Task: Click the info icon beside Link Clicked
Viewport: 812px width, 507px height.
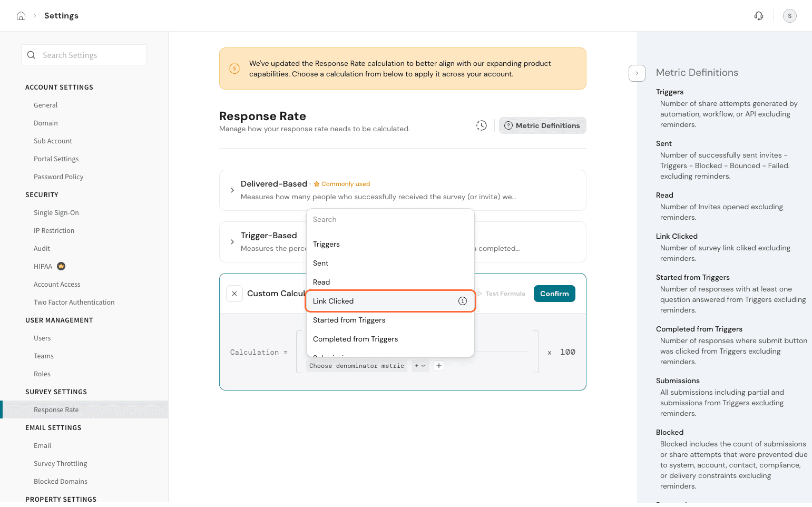Action: pos(462,301)
